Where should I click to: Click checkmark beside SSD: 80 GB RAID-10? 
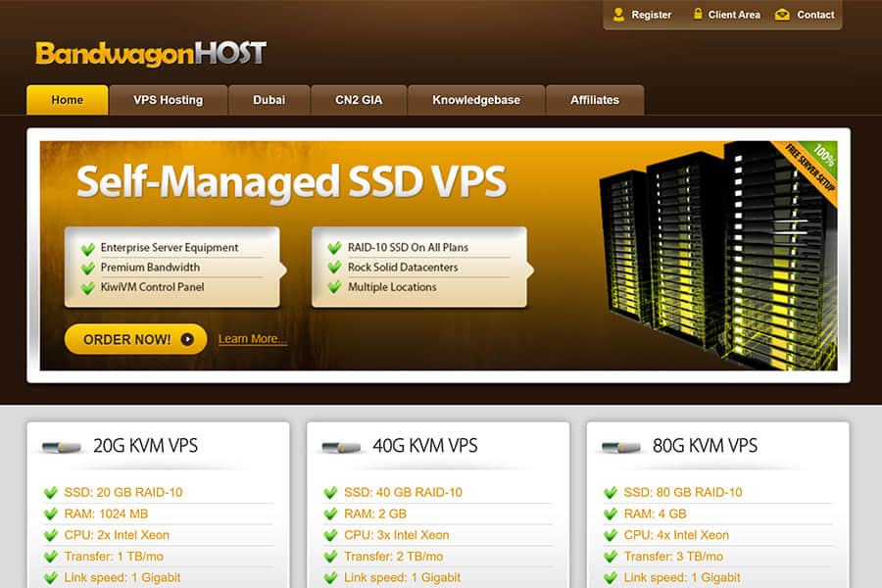click(x=611, y=492)
